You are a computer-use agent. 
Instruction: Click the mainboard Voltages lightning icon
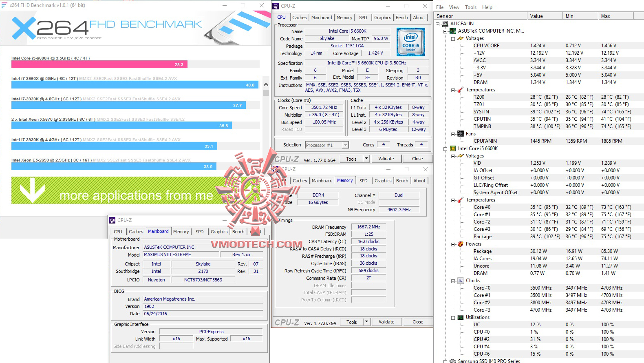(461, 38)
